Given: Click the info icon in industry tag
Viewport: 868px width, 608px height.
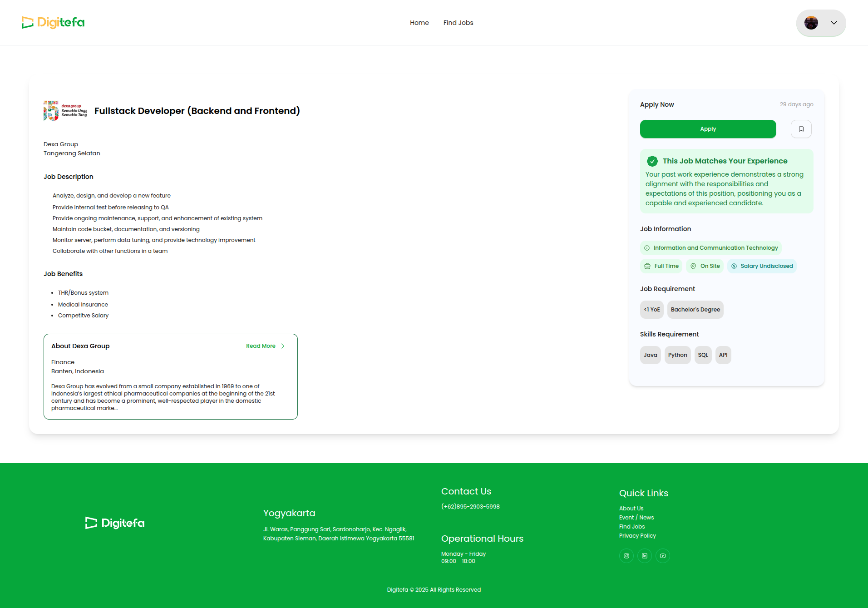Looking at the screenshot, I should 647,248.
